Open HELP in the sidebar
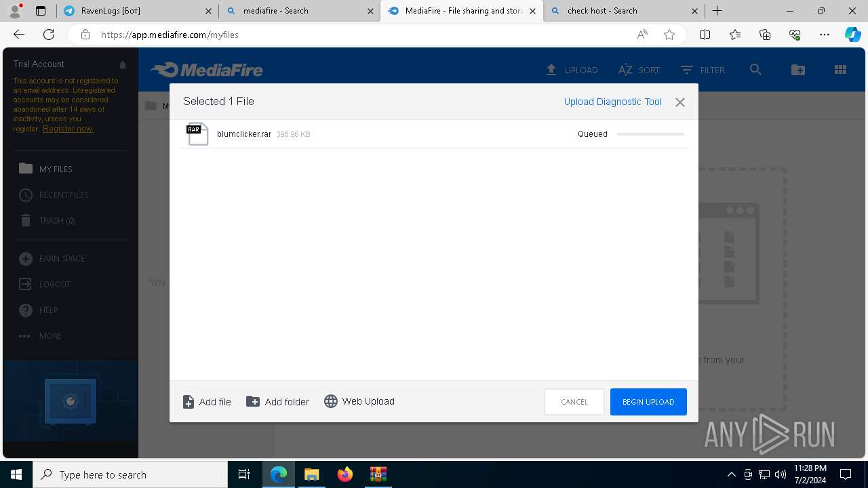Image resolution: width=868 pixels, height=488 pixels. click(38, 310)
